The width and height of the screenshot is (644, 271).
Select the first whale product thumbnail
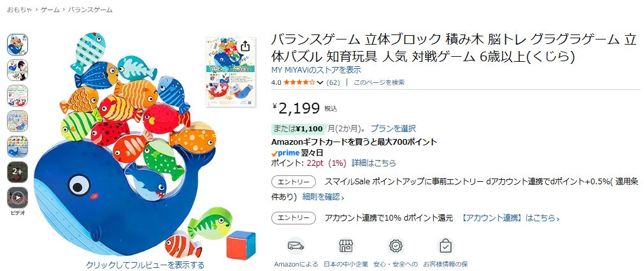point(18,45)
